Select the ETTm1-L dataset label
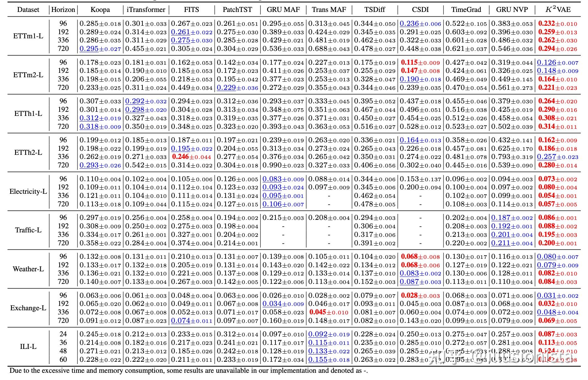The image size is (588, 380). [28, 36]
